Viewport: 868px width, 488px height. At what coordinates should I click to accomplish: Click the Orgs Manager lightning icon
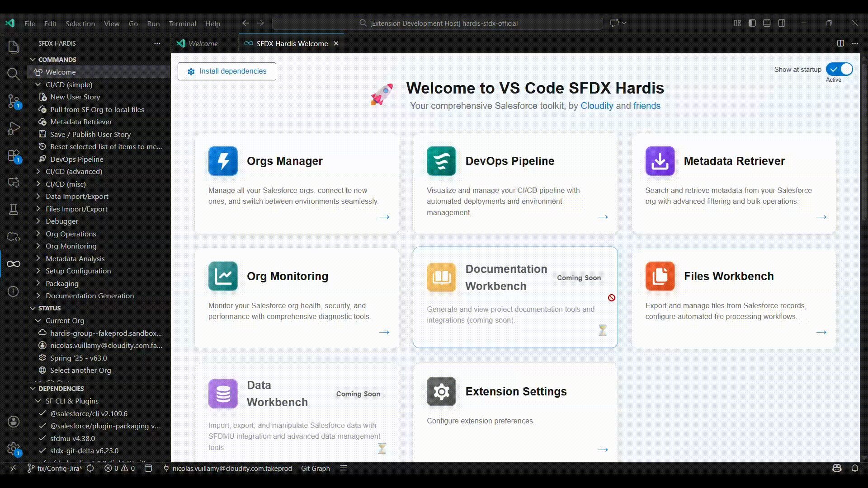click(223, 161)
